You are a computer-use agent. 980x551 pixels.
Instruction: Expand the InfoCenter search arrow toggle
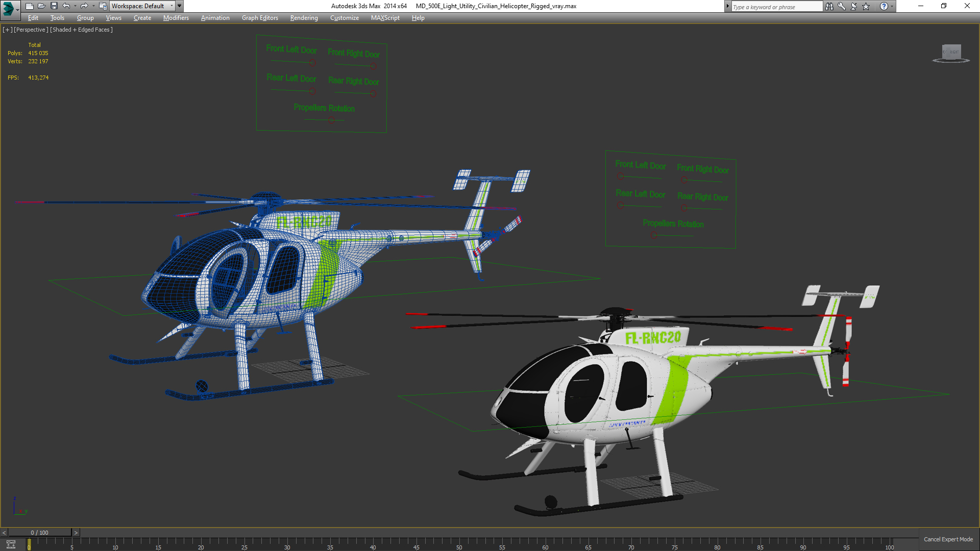pyautogui.click(x=728, y=7)
